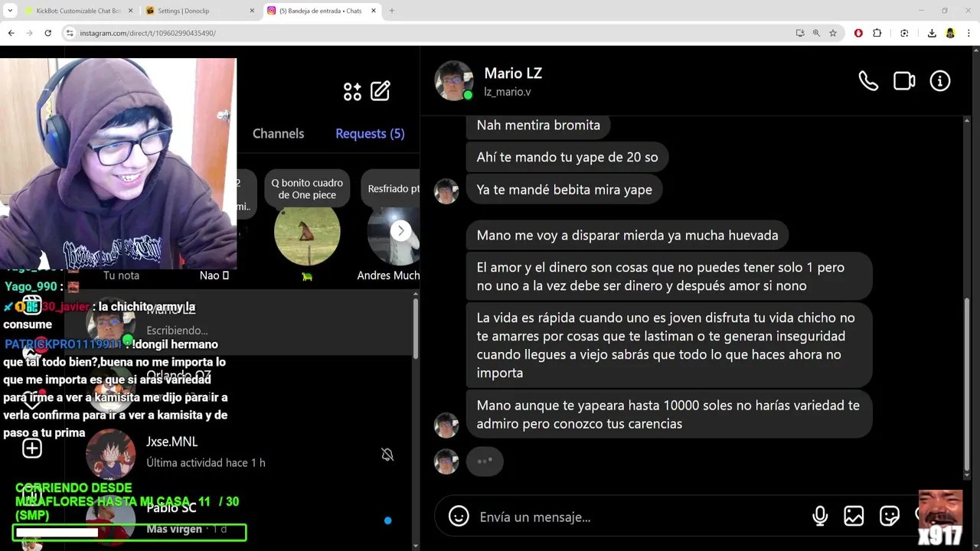Open the AI sparkle grid icon

352,91
